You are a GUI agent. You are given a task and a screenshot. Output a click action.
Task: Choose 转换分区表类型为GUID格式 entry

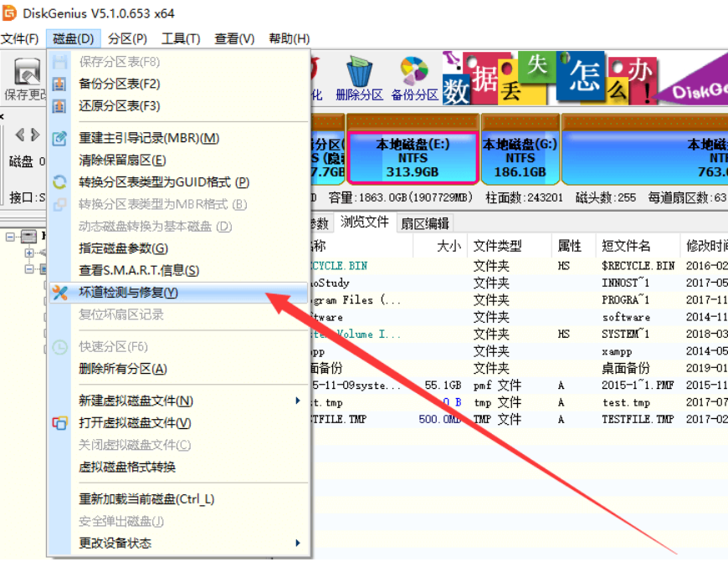pyautogui.click(x=179, y=182)
